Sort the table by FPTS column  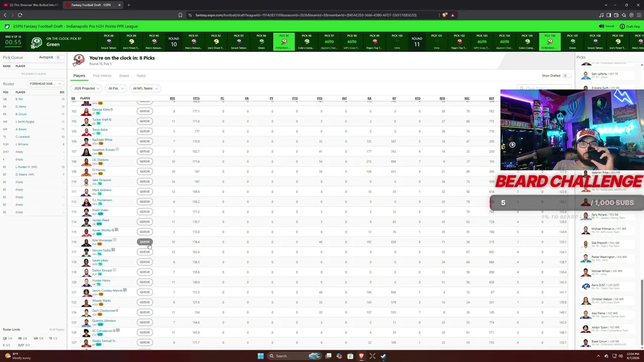click(196, 99)
